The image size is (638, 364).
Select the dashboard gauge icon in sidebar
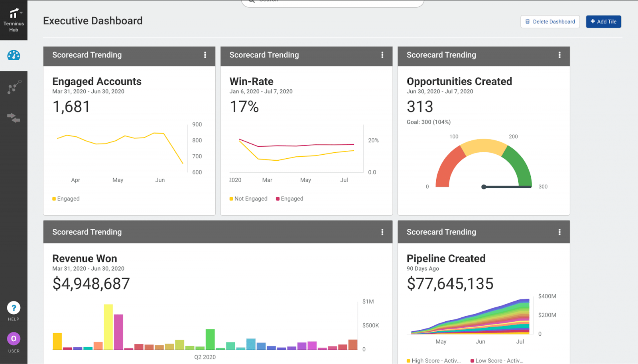click(x=14, y=55)
